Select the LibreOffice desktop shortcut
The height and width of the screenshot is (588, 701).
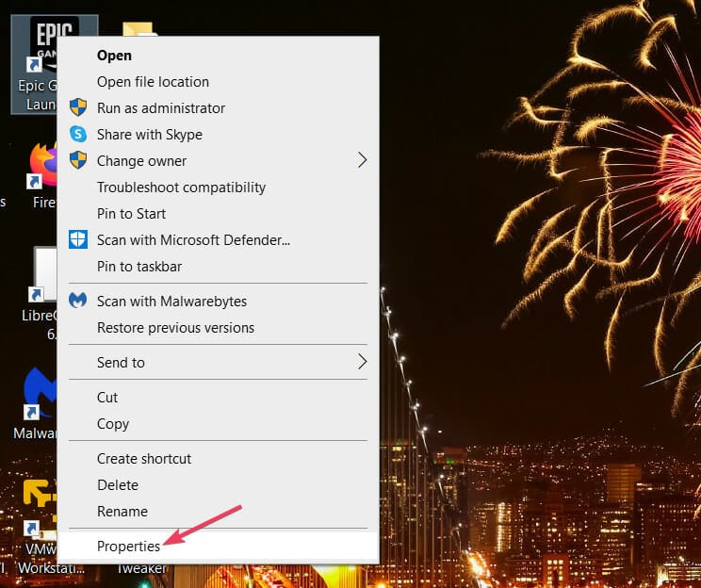click(x=41, y=293)
